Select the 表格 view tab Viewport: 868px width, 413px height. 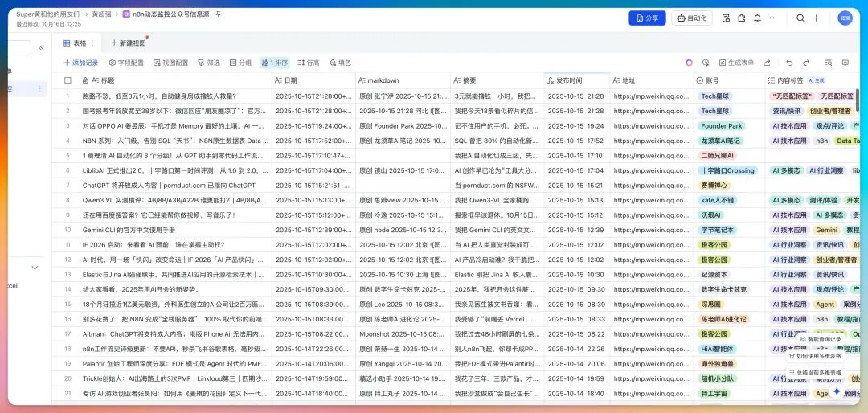coord(79,43)
